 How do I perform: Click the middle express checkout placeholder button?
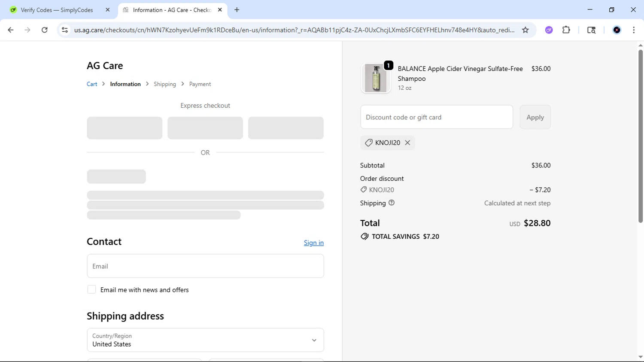205,128
